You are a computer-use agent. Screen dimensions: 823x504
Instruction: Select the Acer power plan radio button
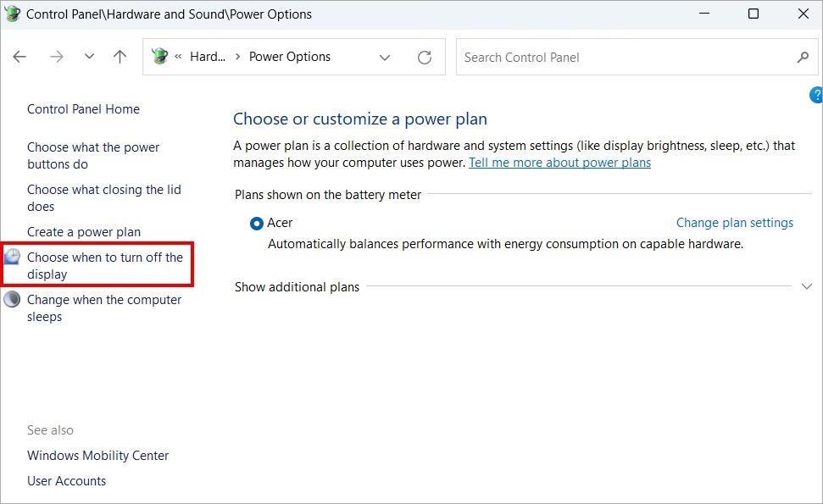257,224
